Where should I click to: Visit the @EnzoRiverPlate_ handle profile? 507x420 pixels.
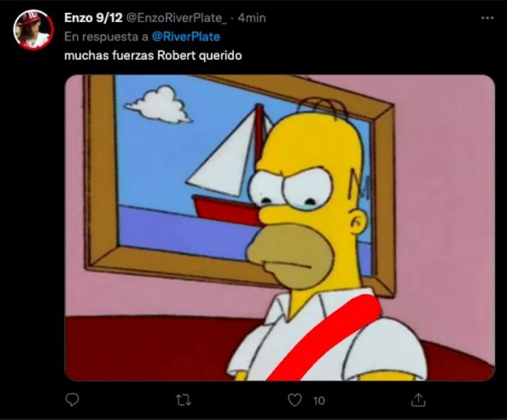[x=176, y=18]
